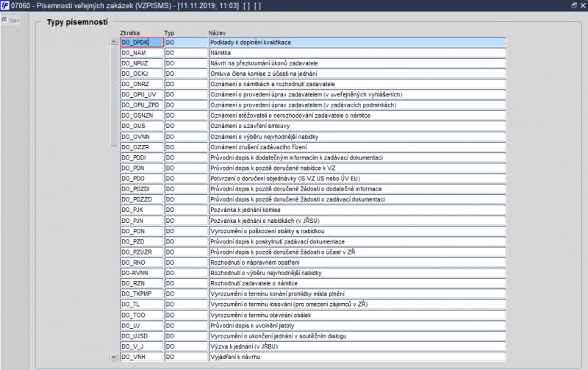Select the DO_OSNZN abbreviation cell
Viewport: 588px width, 370px height.
(x=142, y=115)
